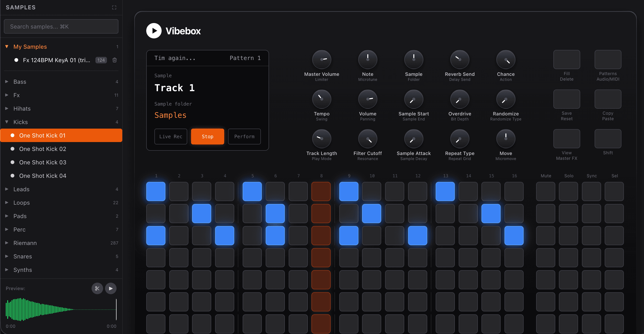Delete the Fx 124BPM KeyA 01 sample
The image size is (644, 334).
pos(115,60)
